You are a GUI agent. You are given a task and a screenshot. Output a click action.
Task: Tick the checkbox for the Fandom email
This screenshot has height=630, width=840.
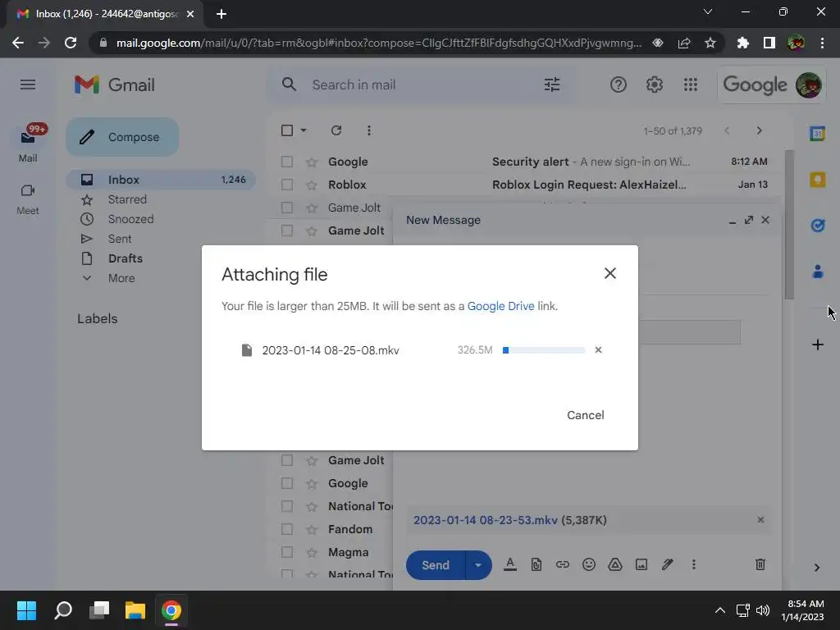click(x=287, y=529)
